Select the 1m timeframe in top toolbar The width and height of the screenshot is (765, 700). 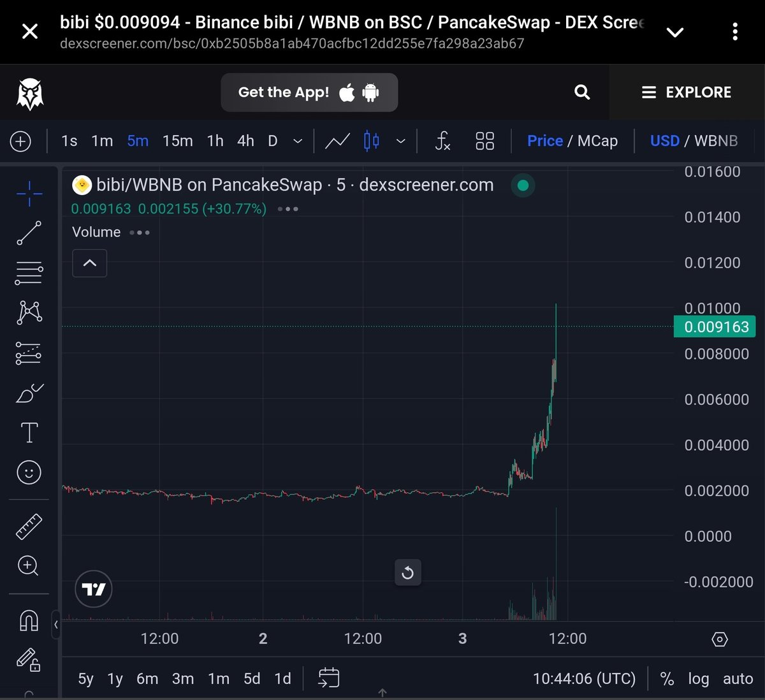click(102, 141)
